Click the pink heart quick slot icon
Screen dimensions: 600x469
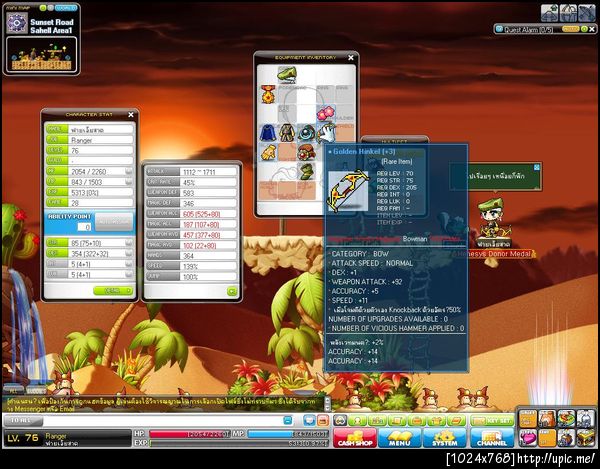[x=528, y=438]
